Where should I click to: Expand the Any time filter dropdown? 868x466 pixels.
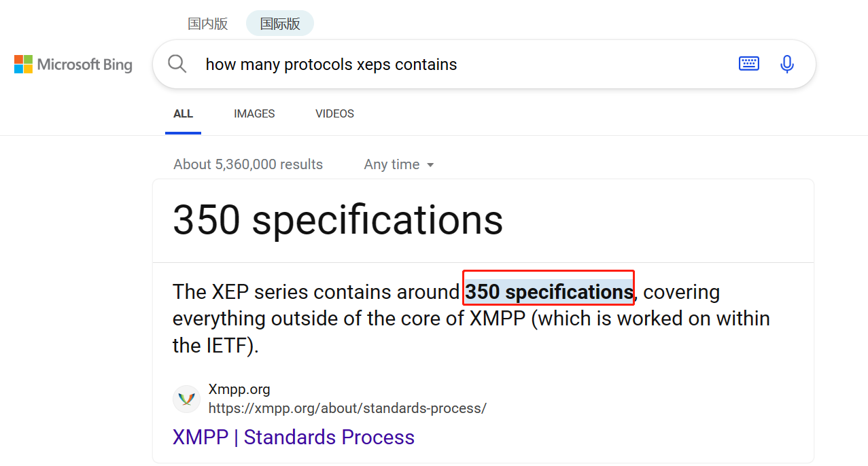[x=399, y=164]
